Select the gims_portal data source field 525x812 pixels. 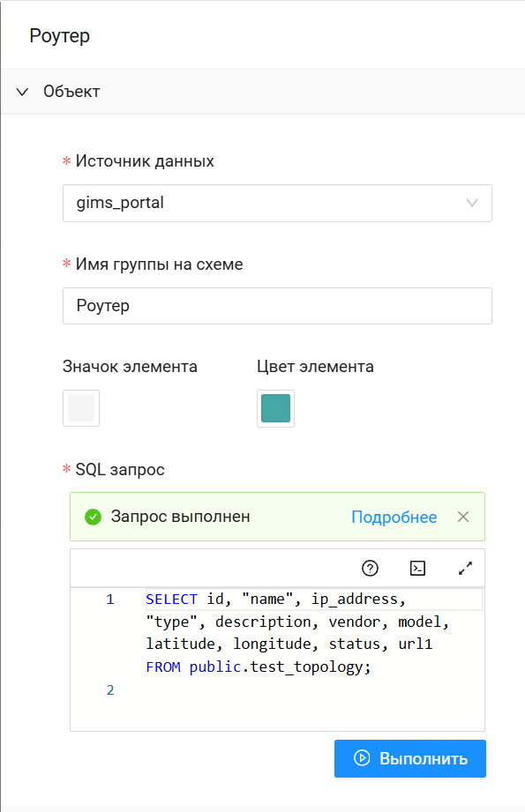click(x=277, y=203)
